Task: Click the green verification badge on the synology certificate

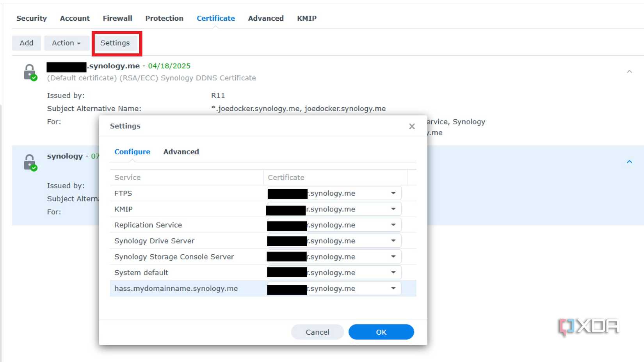Action: pyautogui.click(x=34, y=168)
